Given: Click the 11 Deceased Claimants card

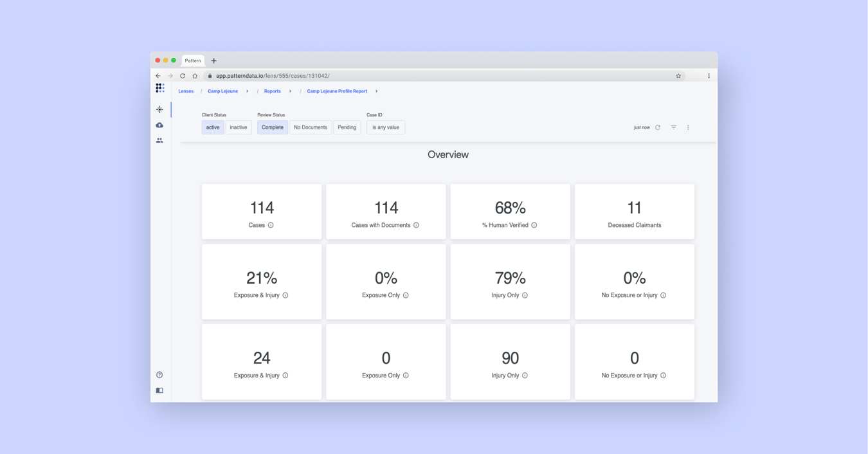Looking at the screenshot, I should click(x=635, y=212).
